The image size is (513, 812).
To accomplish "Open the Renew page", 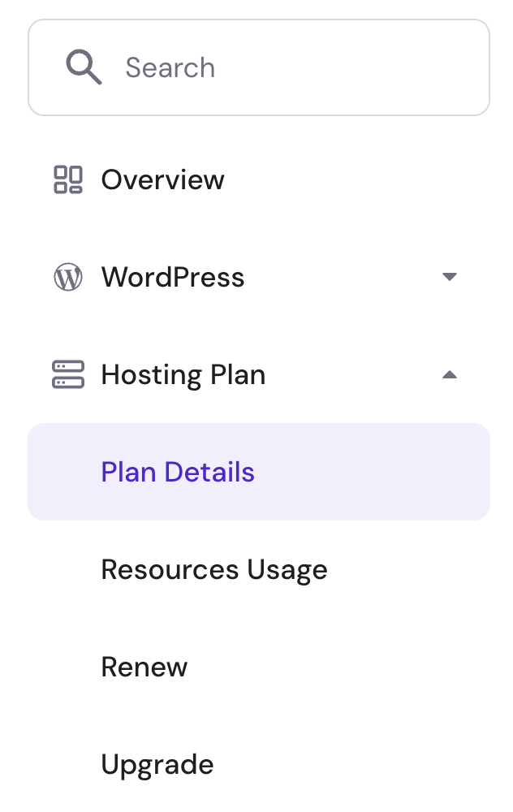I will 144,667.
